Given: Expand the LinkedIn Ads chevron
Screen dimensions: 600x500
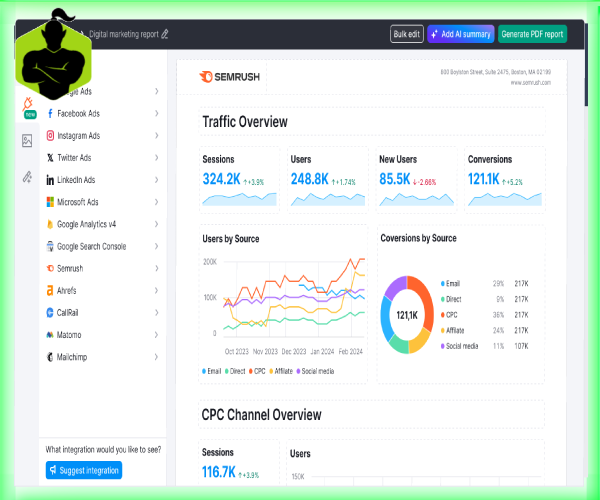Looking at the screenshot, I should 157,180.
